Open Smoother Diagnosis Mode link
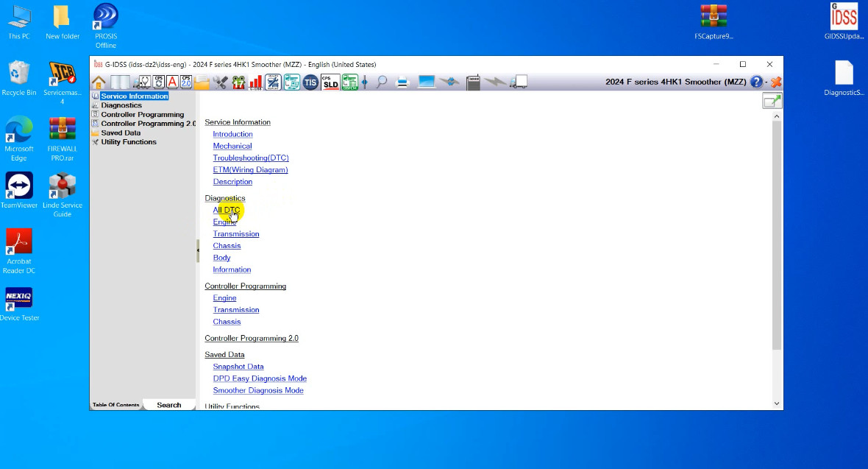 [x=258, y=390]
